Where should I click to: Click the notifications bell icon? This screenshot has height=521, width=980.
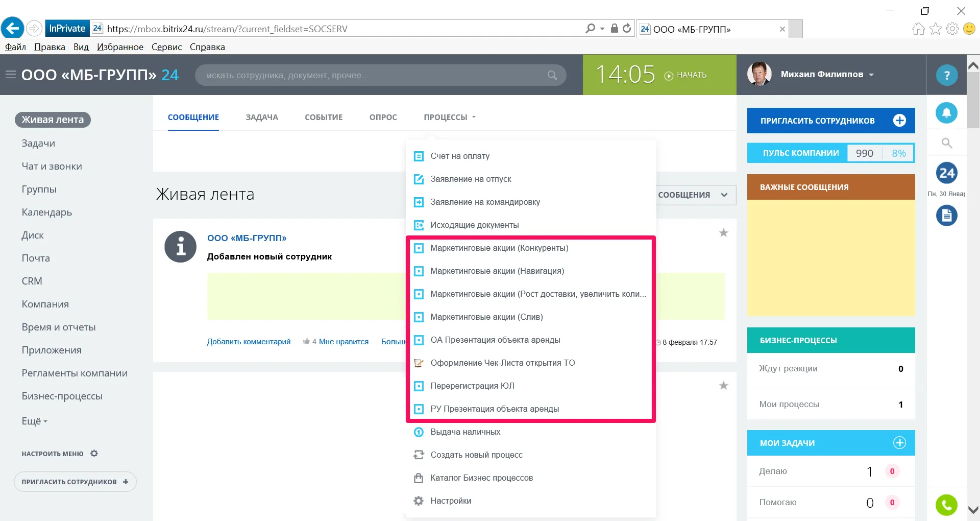tap(946, 113)
